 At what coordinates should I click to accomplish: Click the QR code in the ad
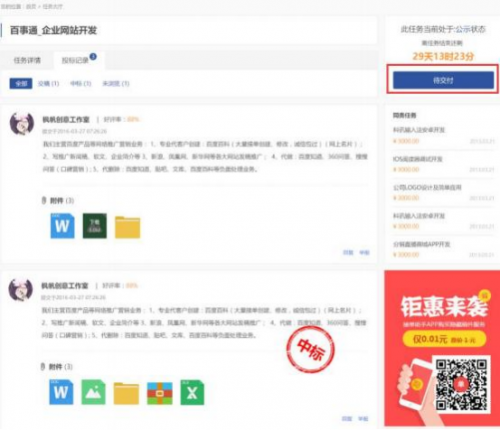click(x=461, y=384)
